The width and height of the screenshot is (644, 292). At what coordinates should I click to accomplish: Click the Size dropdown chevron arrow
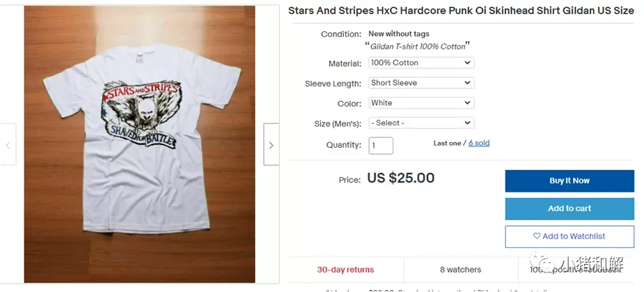tap(467, 123)
